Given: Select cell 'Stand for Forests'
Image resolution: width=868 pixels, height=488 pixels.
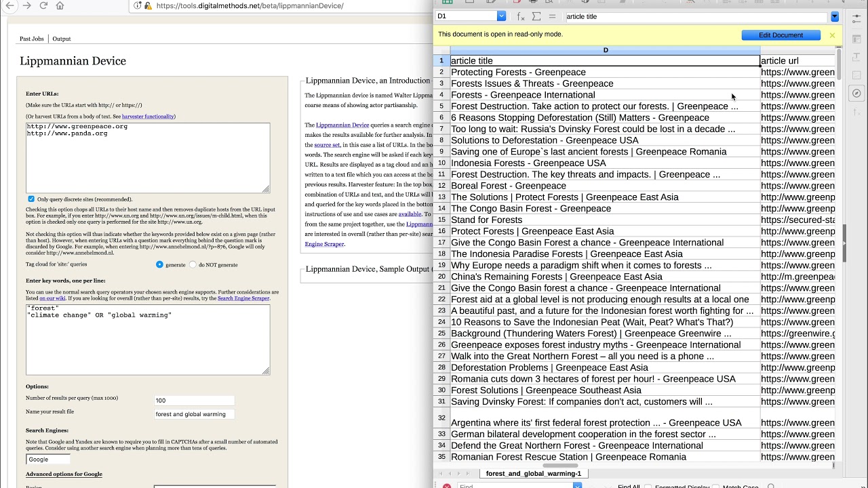Looking at the screenshot, I should (x=605, y=220).
